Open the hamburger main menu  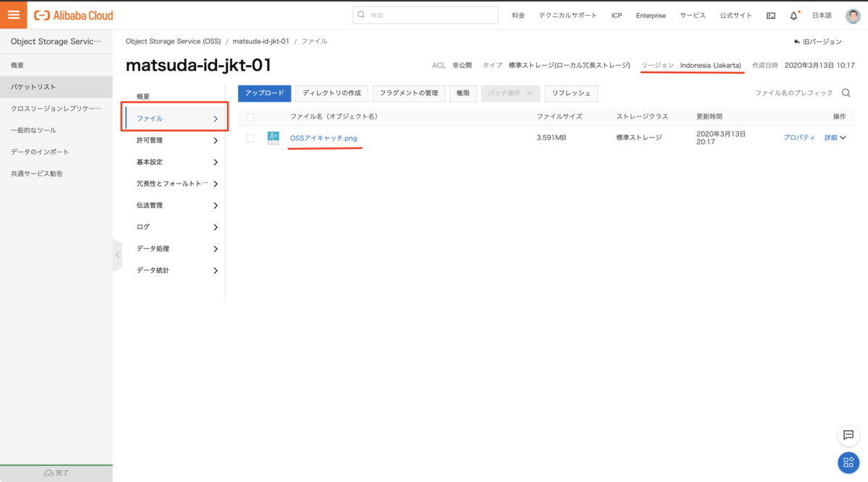tap(13, 15)
